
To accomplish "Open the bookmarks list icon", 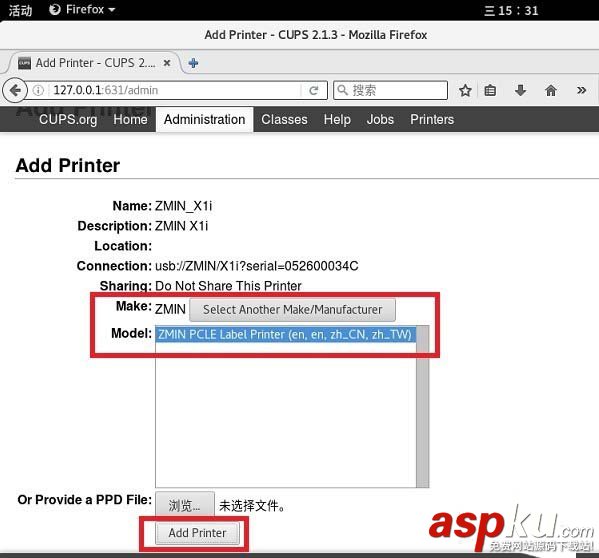I will [x=490, y=91].
